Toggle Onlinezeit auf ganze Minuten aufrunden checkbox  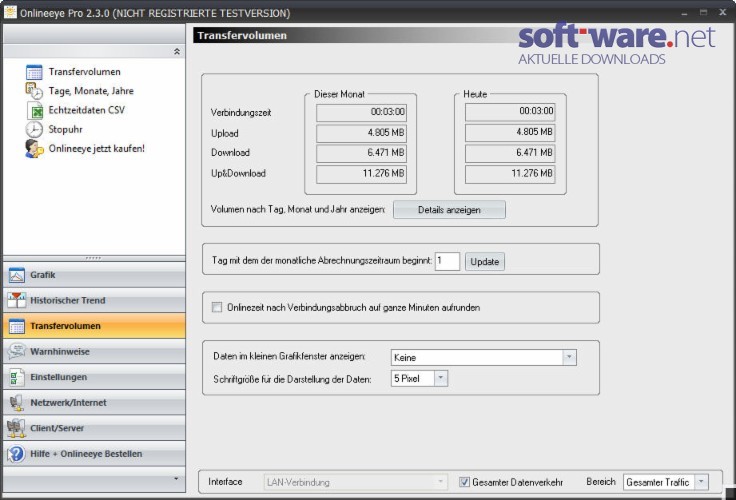pos(217,308)
